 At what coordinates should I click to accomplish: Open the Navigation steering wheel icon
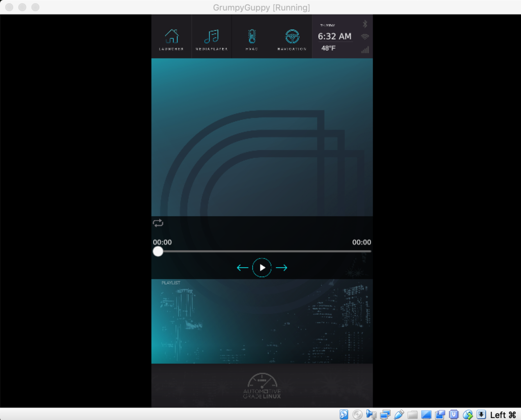292,36
